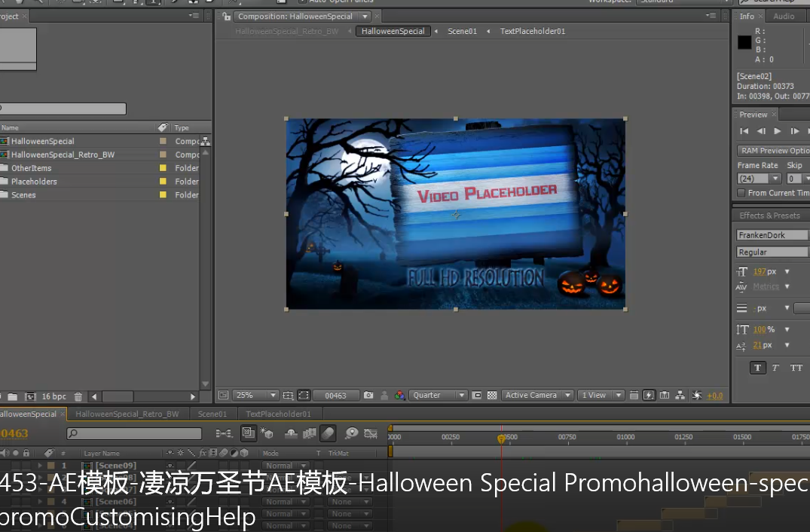Viewport: 810px width, 532px height.
Task: Toggle the viewer lock icon
Action: click(x=226, y=17)
